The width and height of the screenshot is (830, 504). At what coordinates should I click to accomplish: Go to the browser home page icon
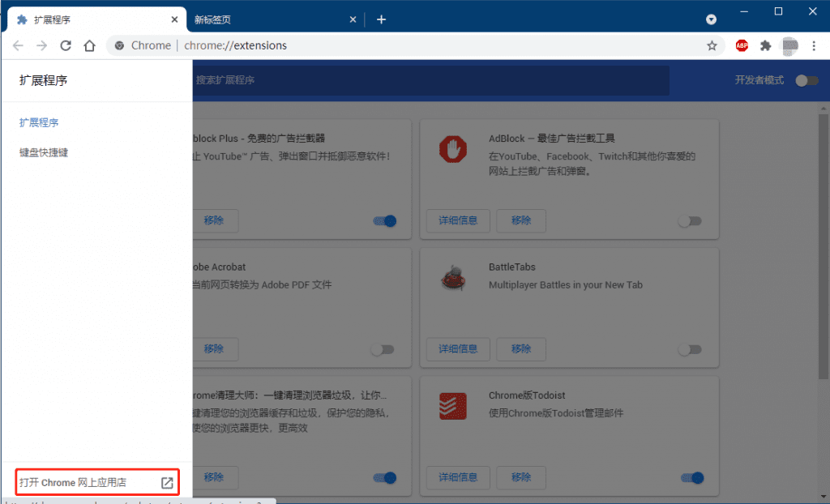[x=90, y=46]
